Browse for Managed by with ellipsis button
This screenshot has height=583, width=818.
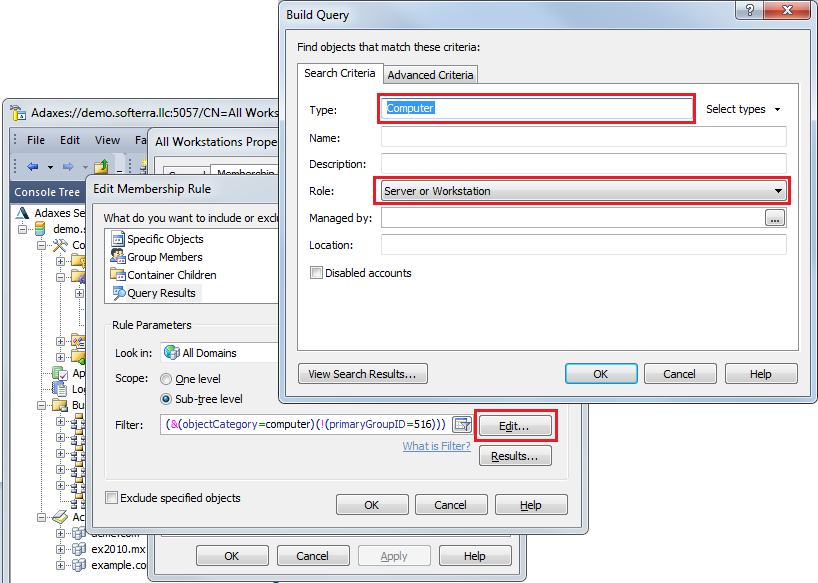point(775,218)
